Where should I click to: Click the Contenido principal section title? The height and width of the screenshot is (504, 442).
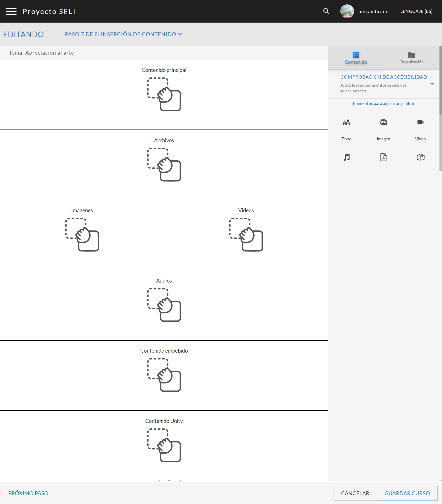164,70
